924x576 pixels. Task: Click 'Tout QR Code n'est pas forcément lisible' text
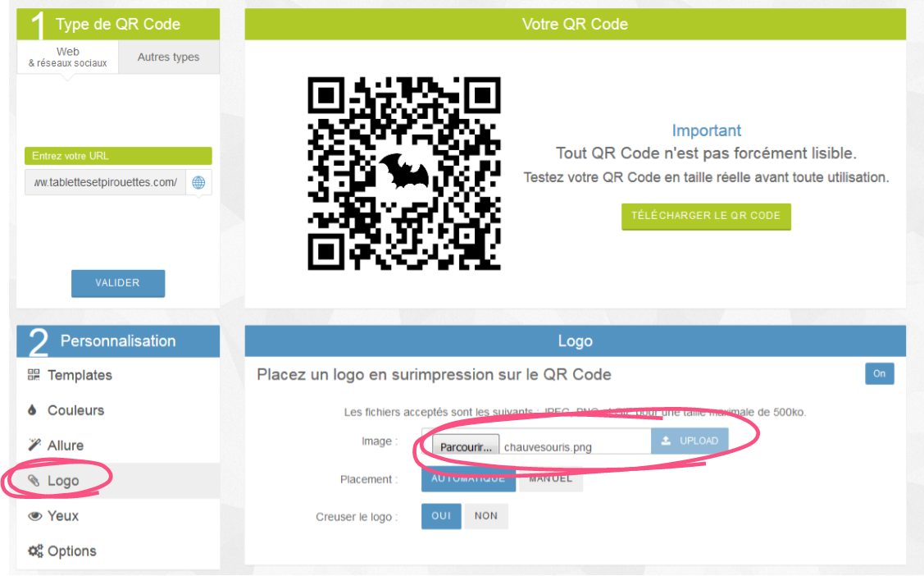pos(706,153)
